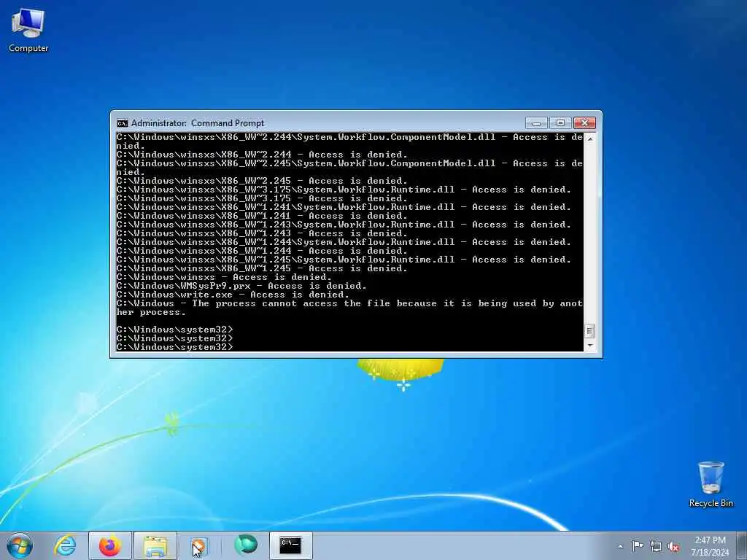Open the Recycle Bin desktop icon
This screenshot has width=747, height=560.
click(711, 484)
